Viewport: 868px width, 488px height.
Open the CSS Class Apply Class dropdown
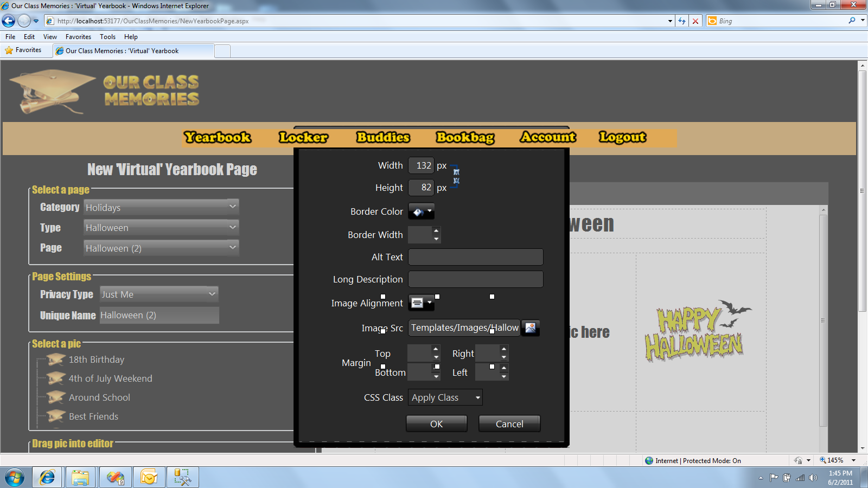[445, 397]
